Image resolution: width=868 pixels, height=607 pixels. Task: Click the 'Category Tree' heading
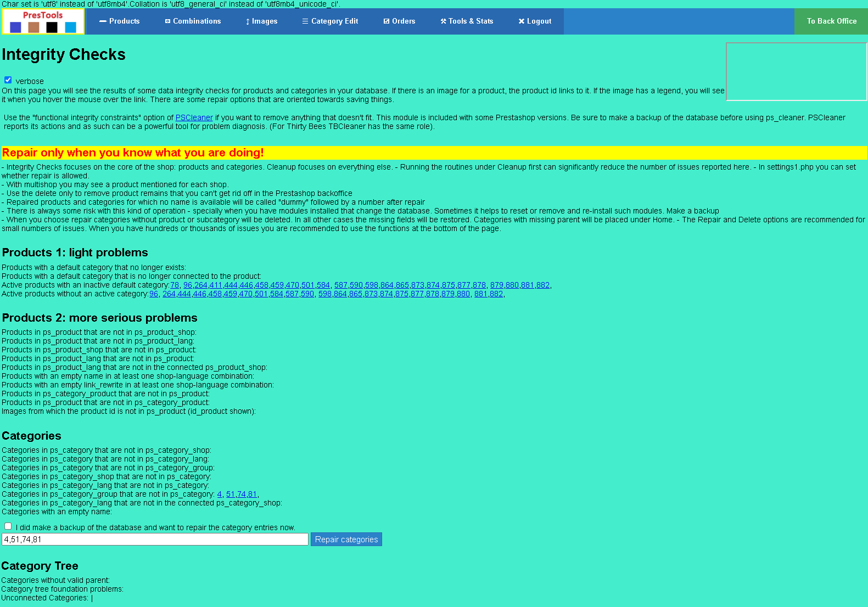(x=40, y=566)
